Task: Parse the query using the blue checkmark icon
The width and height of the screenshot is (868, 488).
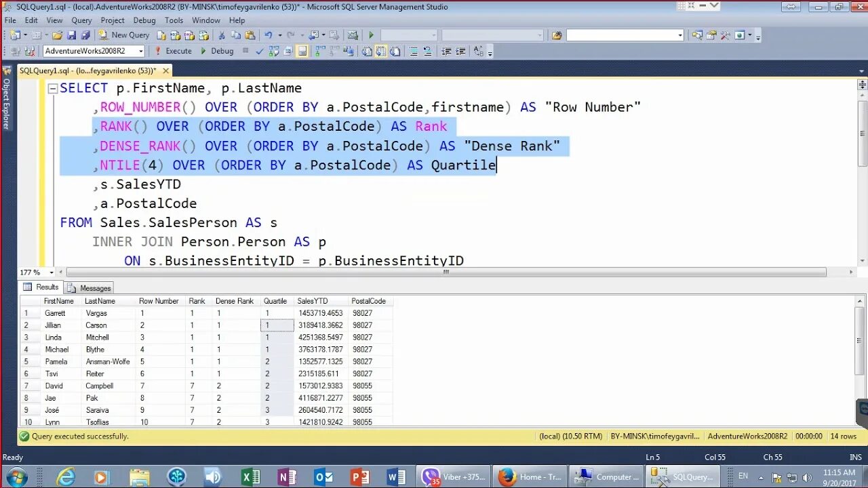Action: coord(259,51)
